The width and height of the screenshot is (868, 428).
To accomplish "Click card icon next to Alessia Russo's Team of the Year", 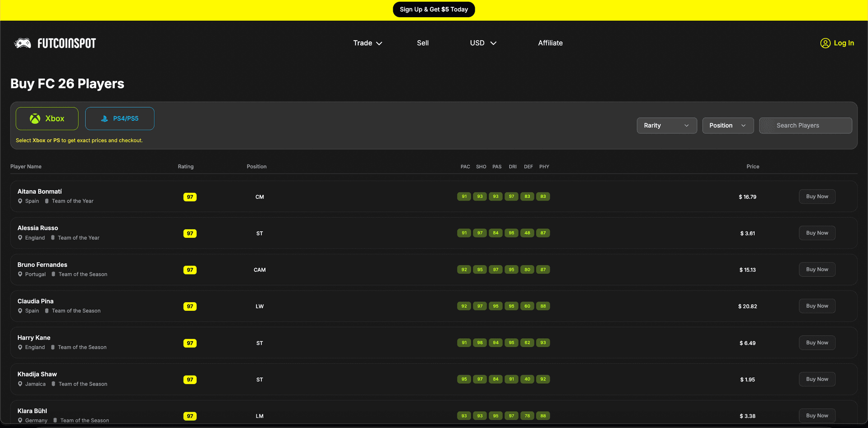I will tap(52, 238).
